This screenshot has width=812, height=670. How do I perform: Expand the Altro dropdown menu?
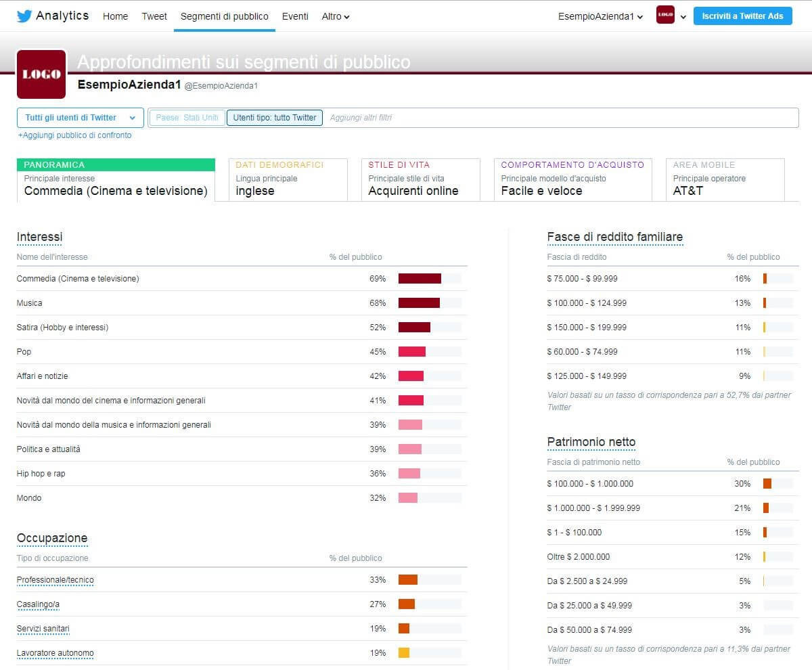336,16
